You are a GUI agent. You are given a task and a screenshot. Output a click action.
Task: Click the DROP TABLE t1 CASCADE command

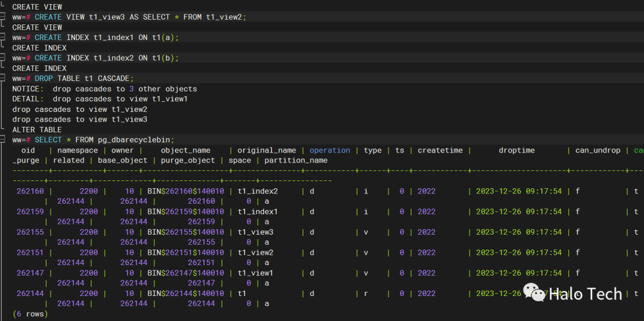(84, 79)
